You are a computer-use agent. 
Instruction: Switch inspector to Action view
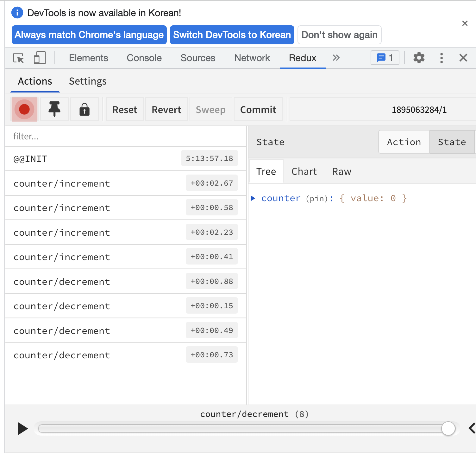pyautogui.click(x=404, y=142)
